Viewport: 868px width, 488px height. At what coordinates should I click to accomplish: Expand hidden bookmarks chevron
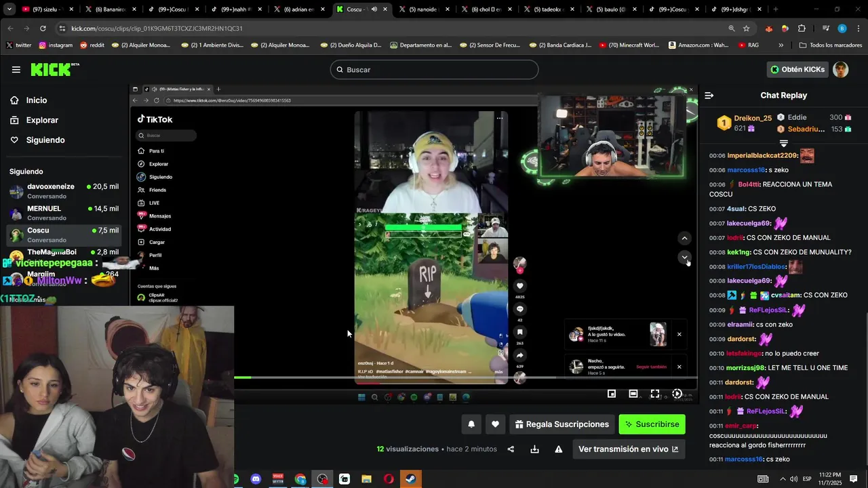point(781,45)
